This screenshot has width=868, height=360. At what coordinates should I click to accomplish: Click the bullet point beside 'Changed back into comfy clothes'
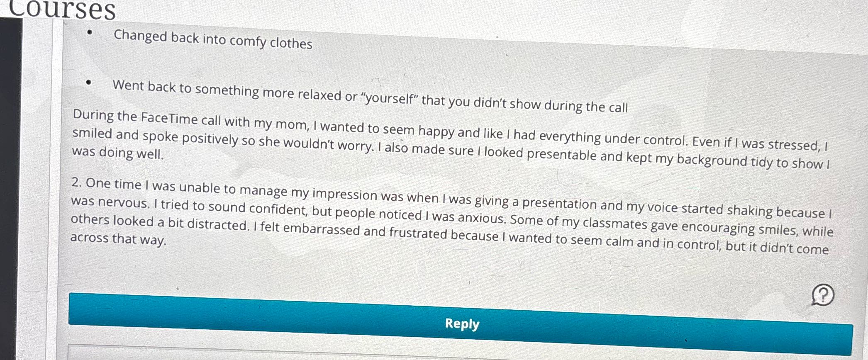tap(90, 32)
